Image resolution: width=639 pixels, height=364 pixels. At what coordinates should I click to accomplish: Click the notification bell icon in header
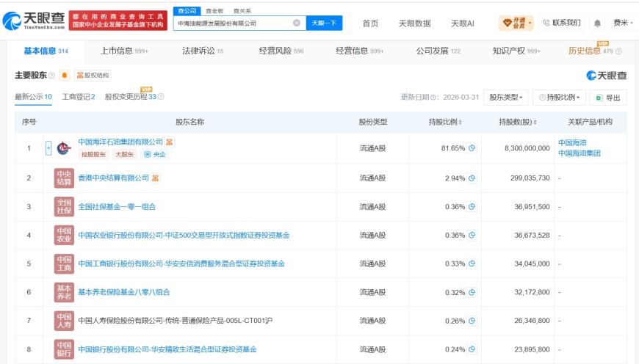coord(597,23)
